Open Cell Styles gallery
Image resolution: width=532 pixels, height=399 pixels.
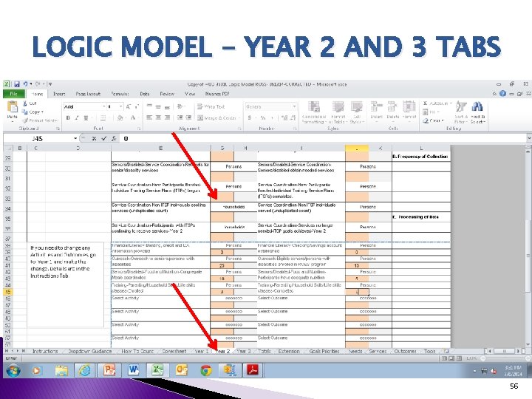[356, 112]
